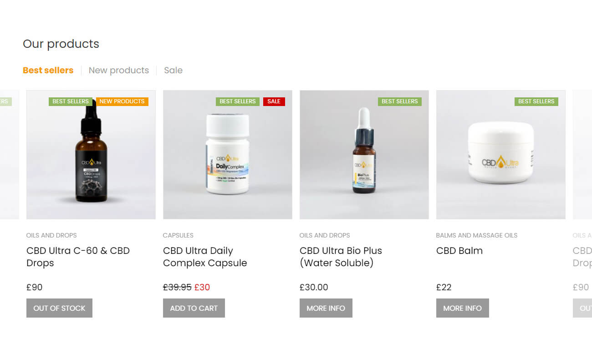The width and height of the screenshot is (592, 364).
Task: Click BEST SELLERS badge on CBD Balm
Action: click(x=536, y=101)
